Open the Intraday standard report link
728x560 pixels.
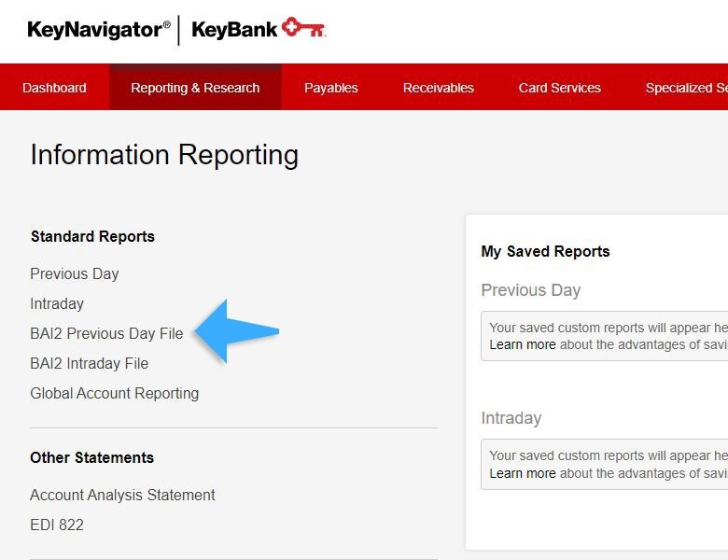pyautogui.click(x=57, y=303)
